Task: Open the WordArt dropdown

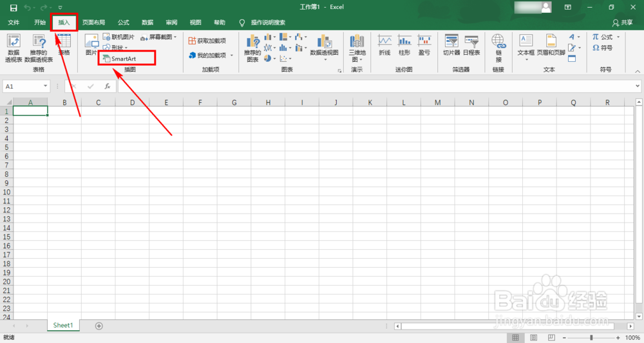Action: coord(574,37)
